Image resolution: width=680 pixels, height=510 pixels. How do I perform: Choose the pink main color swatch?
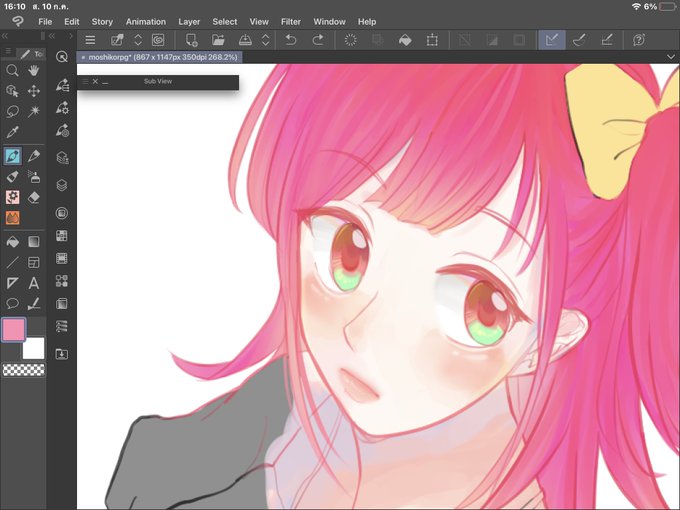click(13, 330)
